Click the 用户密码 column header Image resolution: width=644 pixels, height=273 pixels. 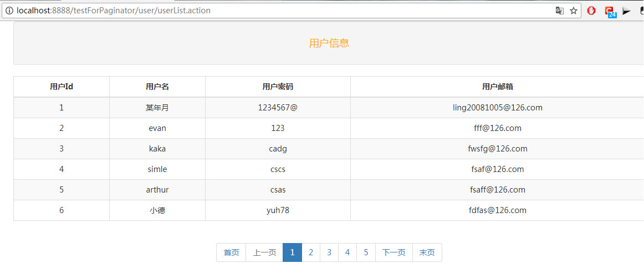(278, 87)
